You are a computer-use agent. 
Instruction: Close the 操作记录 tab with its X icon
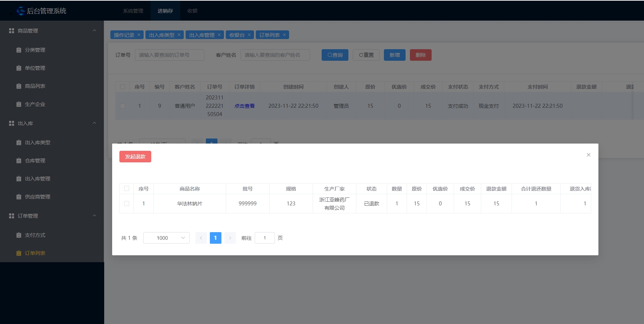pos(139,35)
